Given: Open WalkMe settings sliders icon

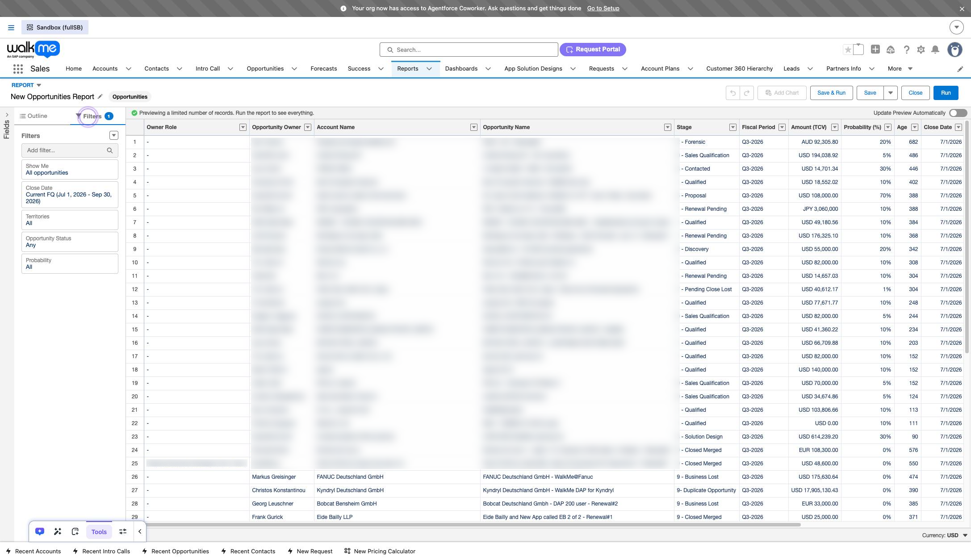Looking at the screenshot, I should coord(122,531).
